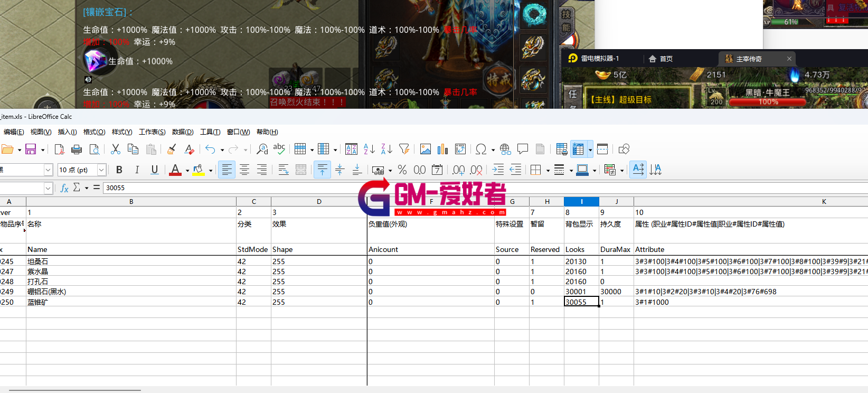
Task: Split the window view
Action: (602, 149)
